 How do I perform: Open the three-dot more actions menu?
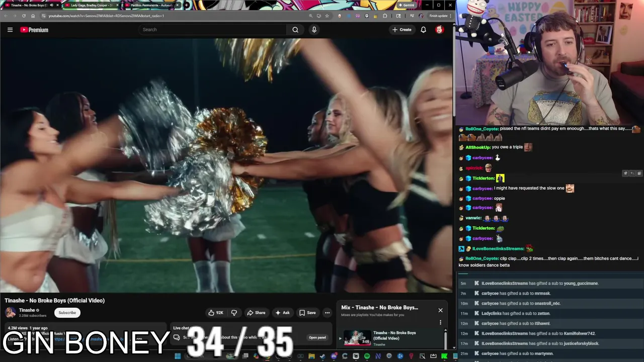coord(327,313)
